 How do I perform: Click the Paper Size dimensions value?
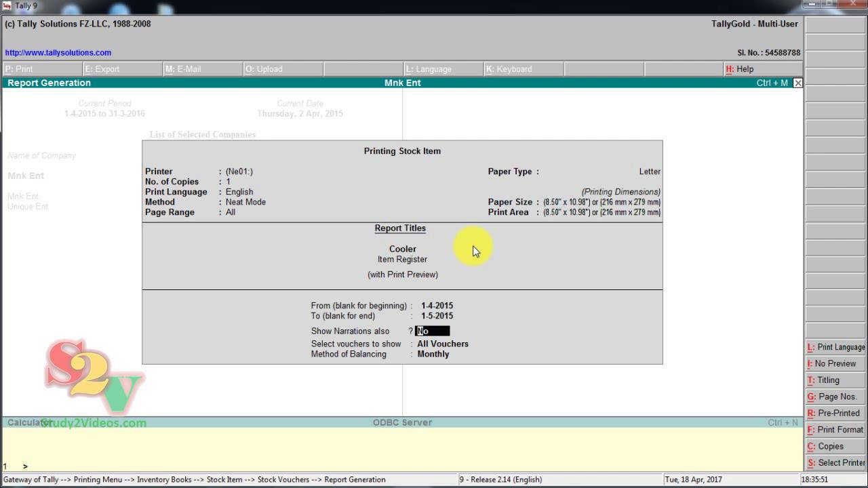click(602, 202)
